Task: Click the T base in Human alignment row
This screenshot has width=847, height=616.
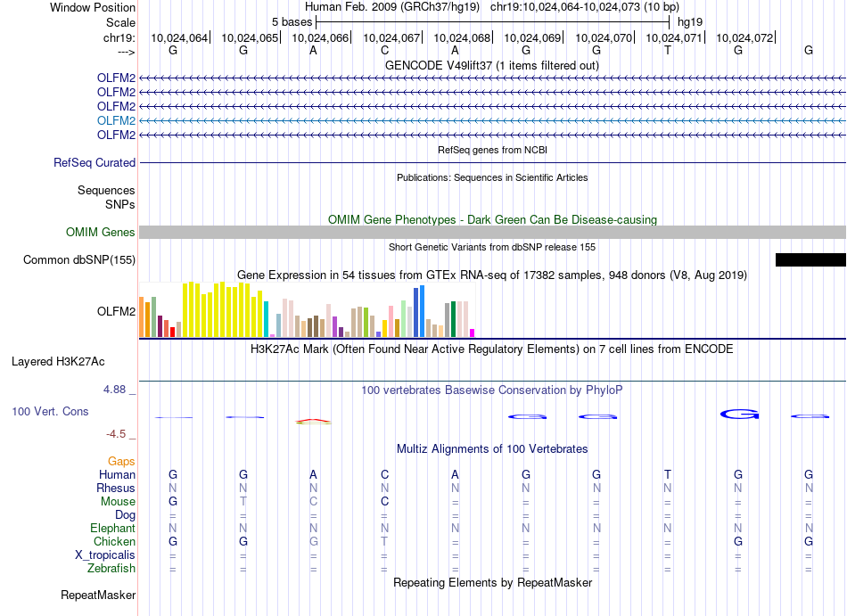Action: coord(668,474)
